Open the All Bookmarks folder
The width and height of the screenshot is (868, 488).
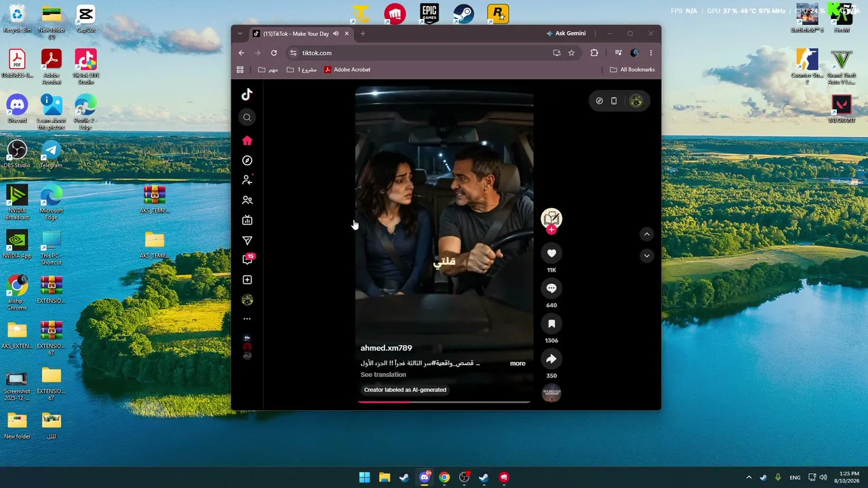point(632,70)
